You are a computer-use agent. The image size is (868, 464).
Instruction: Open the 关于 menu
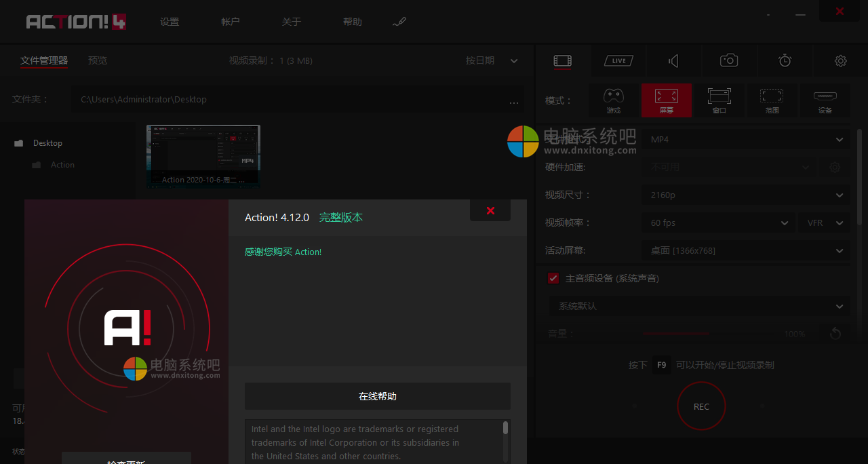(x=292, y=22)
